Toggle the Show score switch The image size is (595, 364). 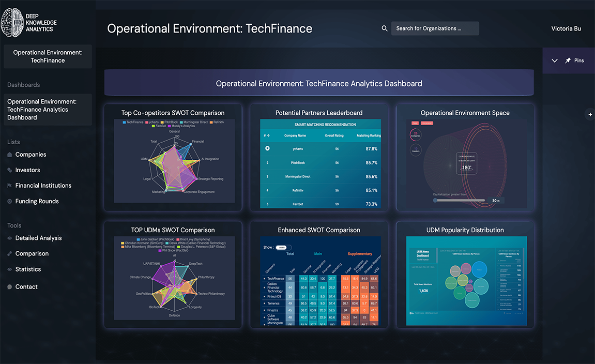point(284,248)
